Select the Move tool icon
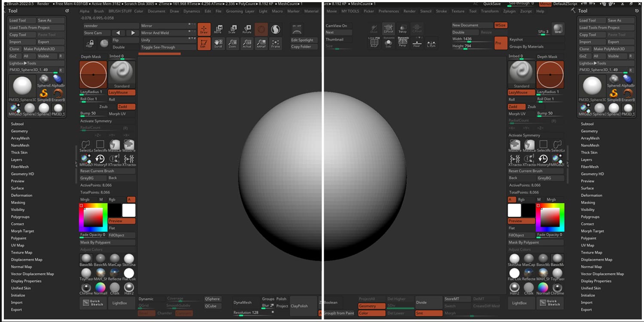Screen dimensions: 644x322 click(x=218, y=29)
